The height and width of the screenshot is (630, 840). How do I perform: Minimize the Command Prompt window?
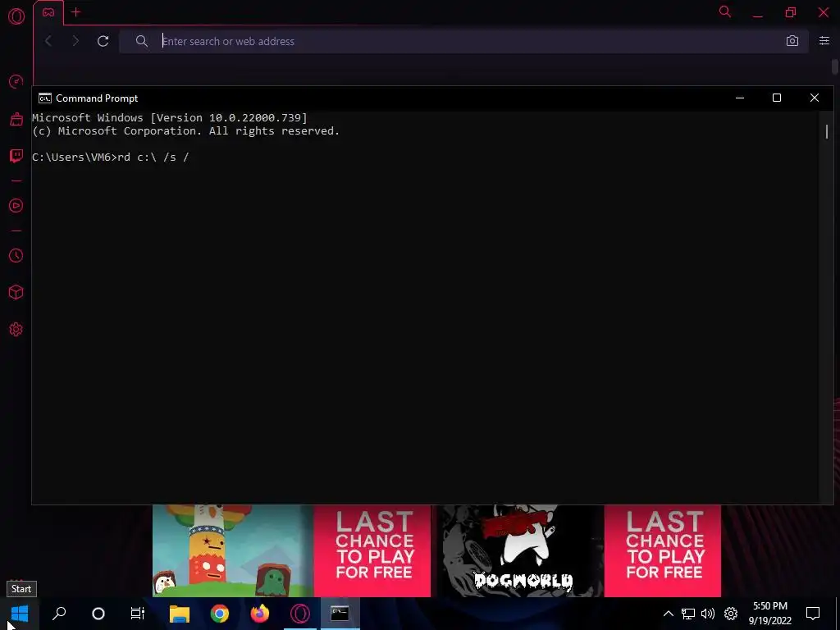pos(740,98)
